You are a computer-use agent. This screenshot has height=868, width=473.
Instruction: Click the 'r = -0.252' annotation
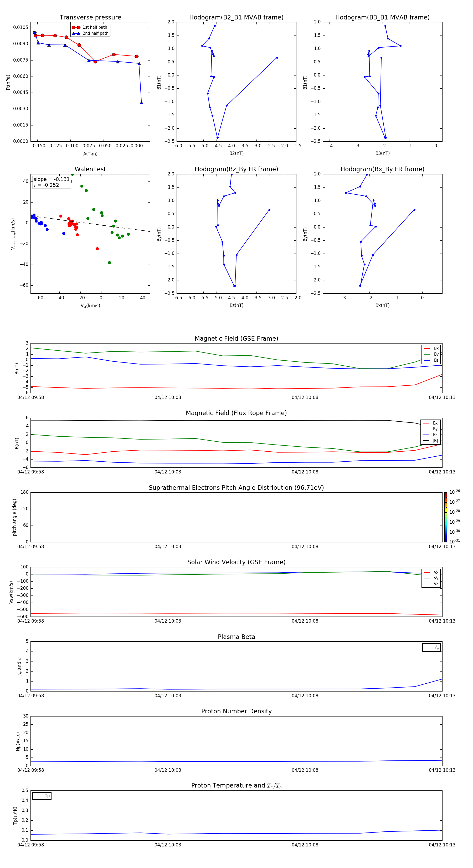[47, 185]
